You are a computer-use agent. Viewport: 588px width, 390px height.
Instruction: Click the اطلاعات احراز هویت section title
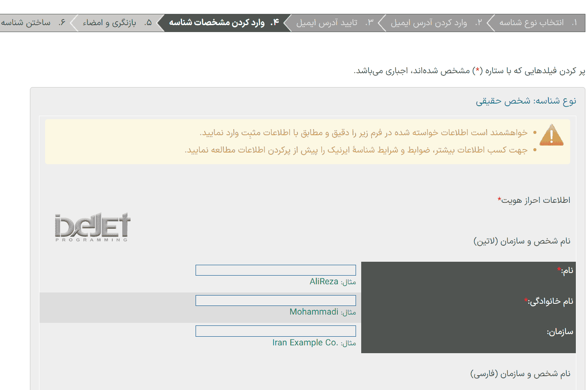[534, 200]
